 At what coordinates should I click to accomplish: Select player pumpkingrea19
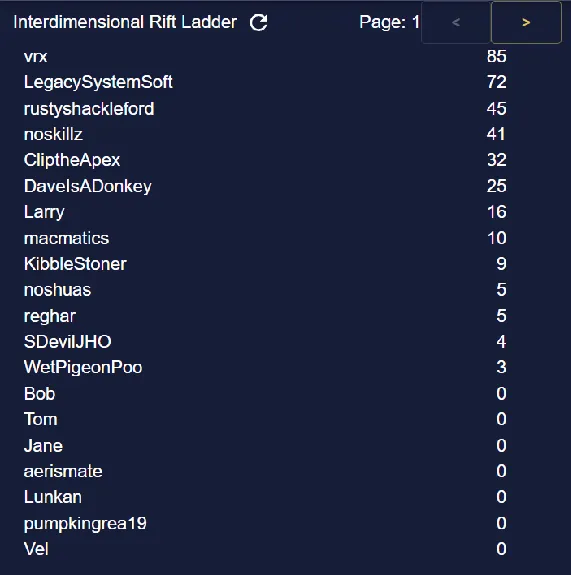(x=85, y=524)
